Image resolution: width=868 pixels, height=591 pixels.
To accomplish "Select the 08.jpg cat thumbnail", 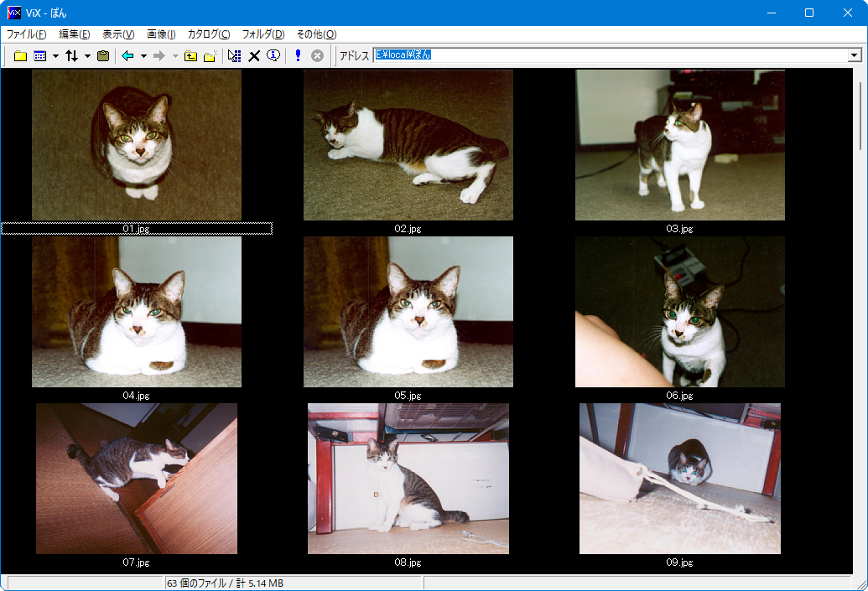I will [408, 479].
